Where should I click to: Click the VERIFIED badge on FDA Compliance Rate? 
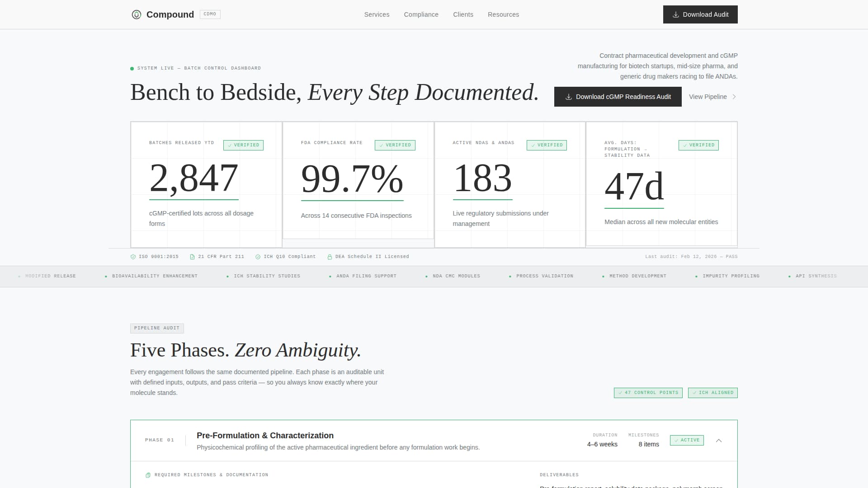[395, 145]
